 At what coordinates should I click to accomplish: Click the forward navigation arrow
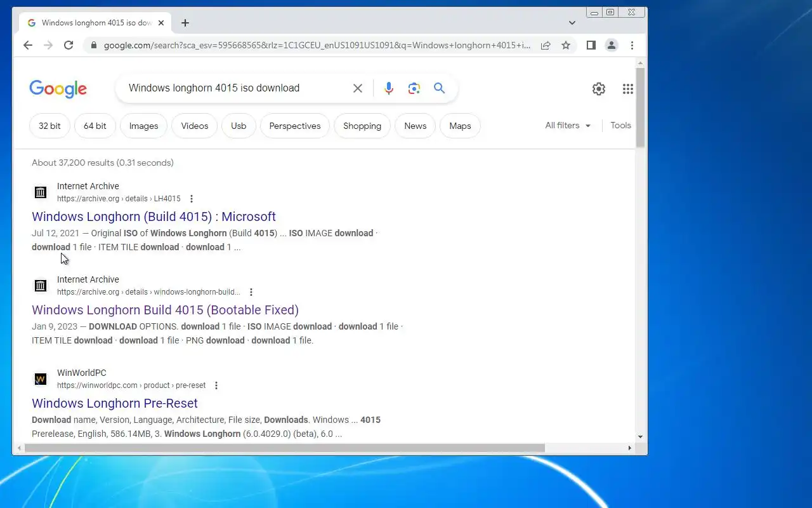tap(48, 45)
